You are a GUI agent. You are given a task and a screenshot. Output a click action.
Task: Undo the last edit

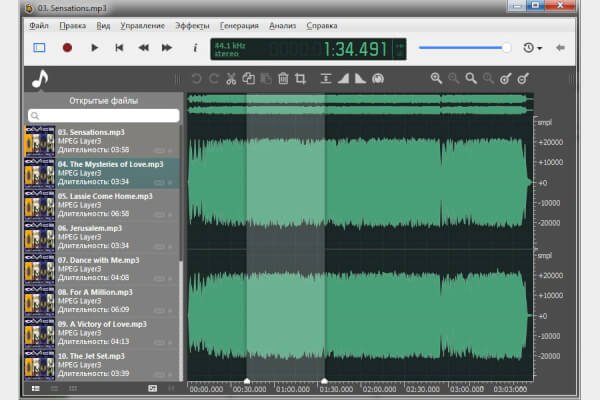[197, 79]
